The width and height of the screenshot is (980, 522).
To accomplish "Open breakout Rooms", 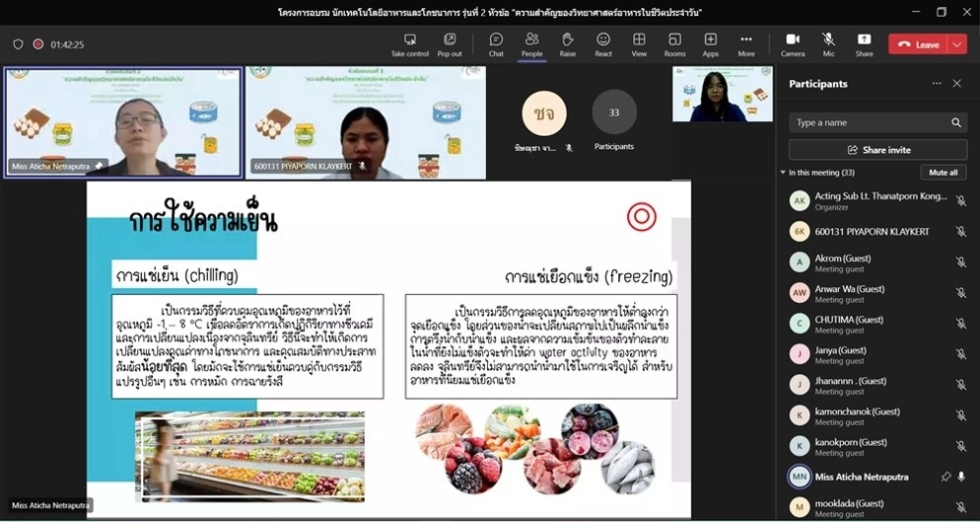I will pyautogui.click(x=675, y=45).
